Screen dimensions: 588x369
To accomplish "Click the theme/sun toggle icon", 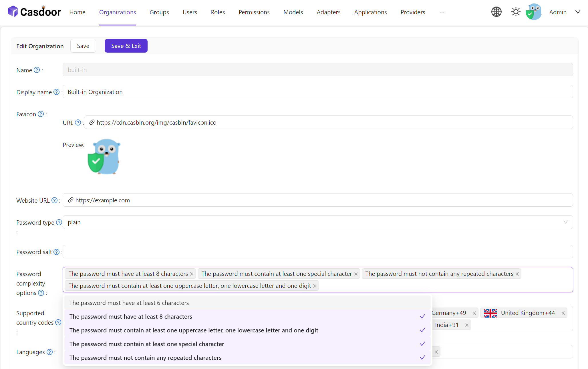I will pos(516,12).
